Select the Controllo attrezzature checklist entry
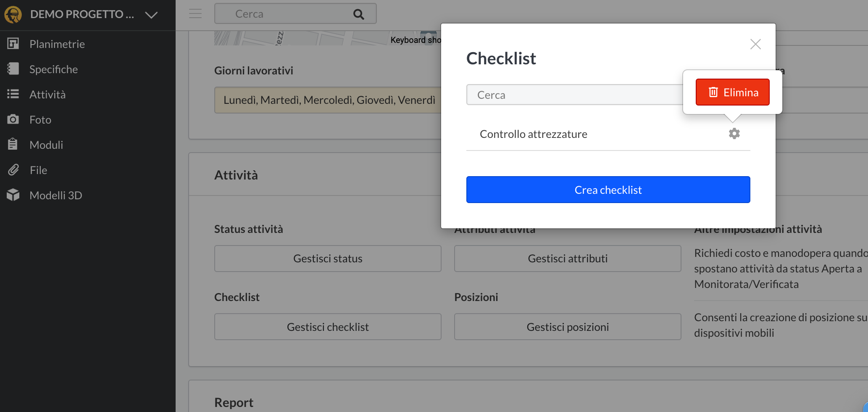The width and height of the screenshot is (868, 412). [534, 134]
